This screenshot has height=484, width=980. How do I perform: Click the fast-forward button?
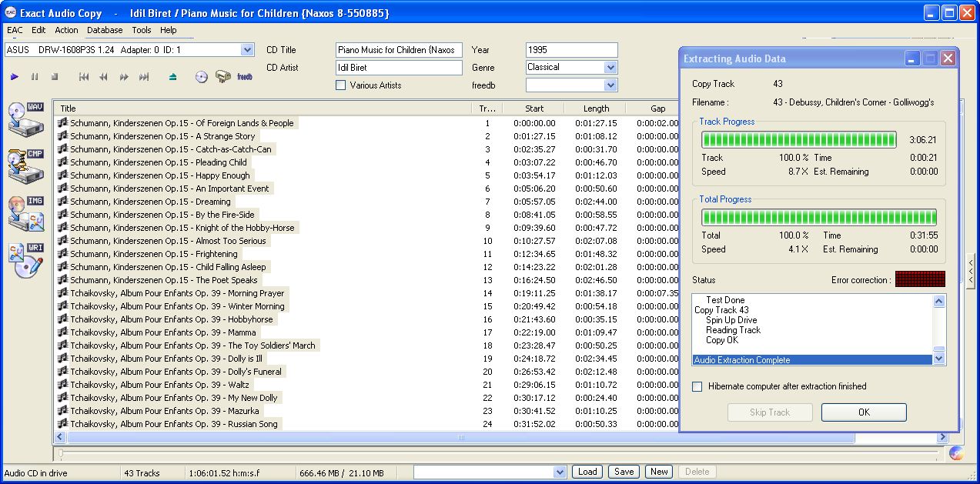[123, 77]
